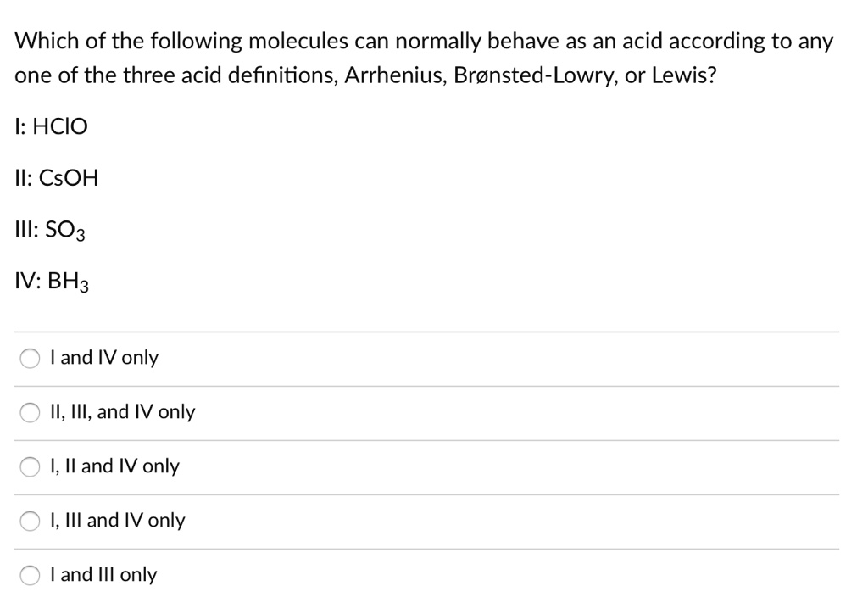Click the "I, III and IV only" answer text
This screenshot has height=614, width=868.
pos(118,520)
